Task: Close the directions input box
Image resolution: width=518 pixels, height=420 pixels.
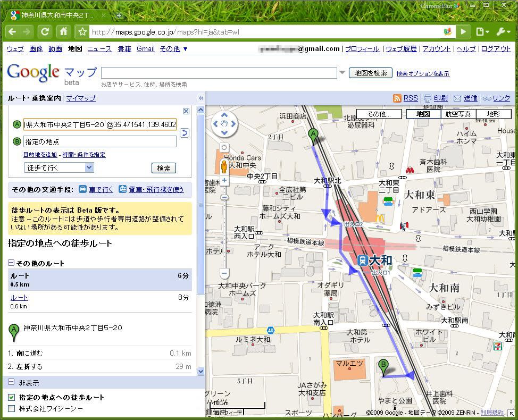Action: click(186, 111)
